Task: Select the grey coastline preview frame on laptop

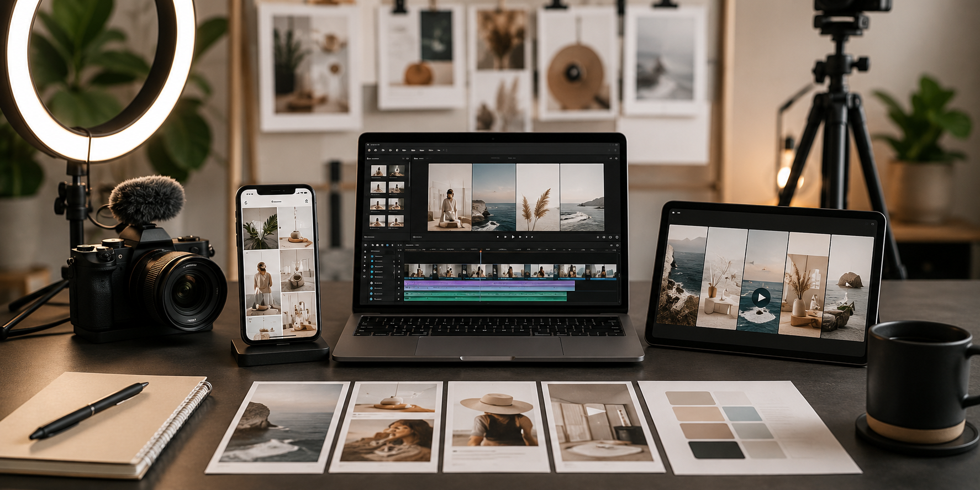Action: pos(582,197)
